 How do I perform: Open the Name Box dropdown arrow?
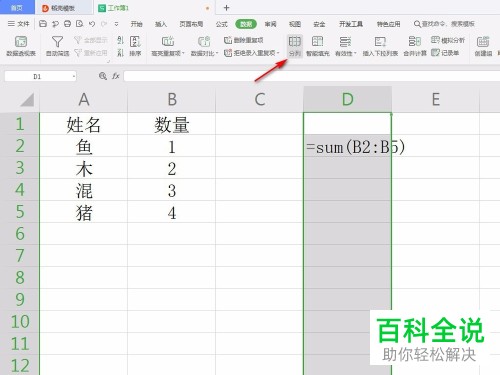pyautogui.click(x=74, y=77)
